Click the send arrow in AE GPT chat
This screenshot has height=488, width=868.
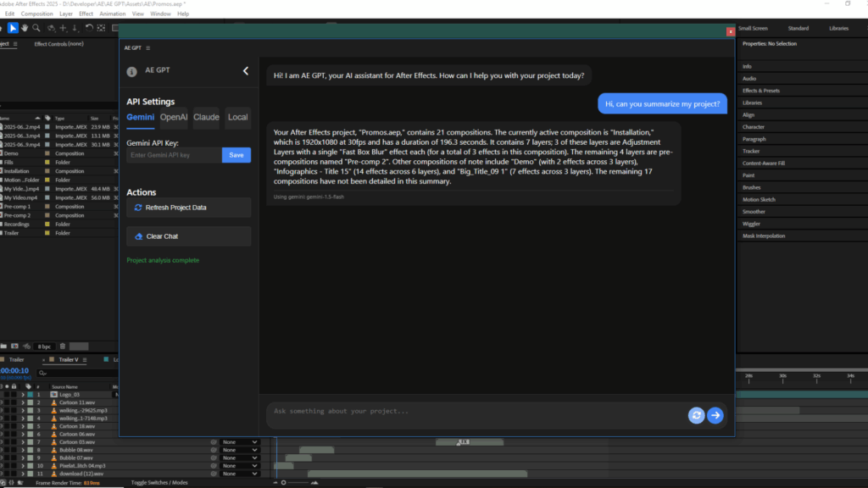coord(715,415)
